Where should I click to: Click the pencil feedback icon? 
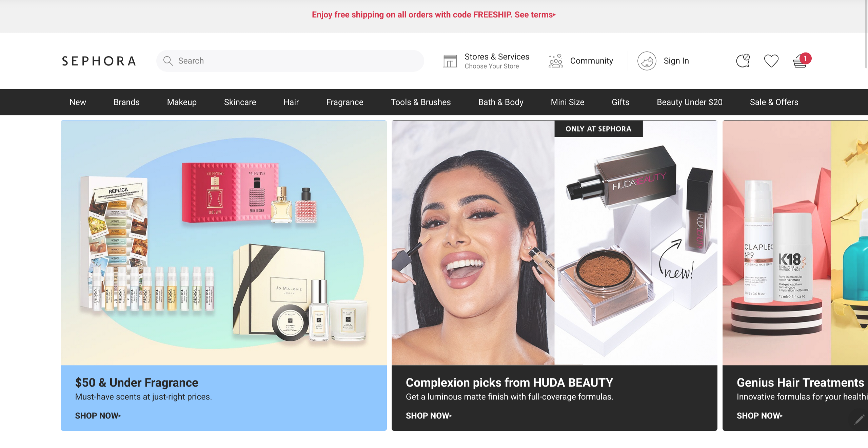pyautogui.click(x=859, y=419)
